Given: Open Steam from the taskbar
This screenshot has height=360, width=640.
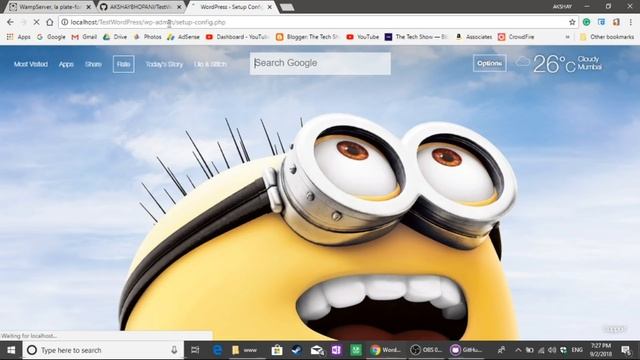Looking at the screenshot, I should pos(297,350).
